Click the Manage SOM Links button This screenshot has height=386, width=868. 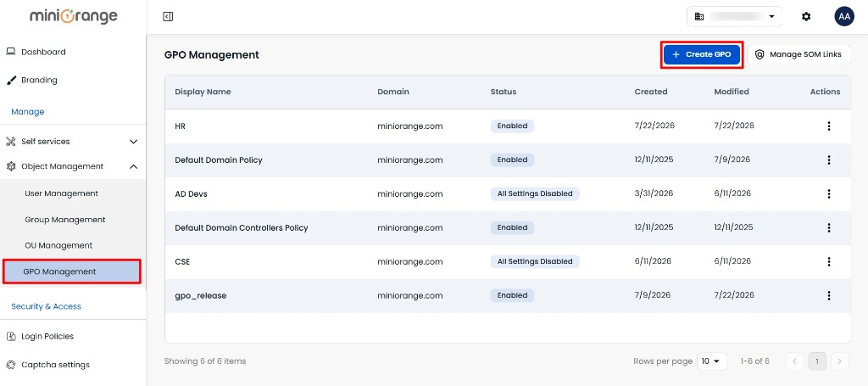point(798,54)
